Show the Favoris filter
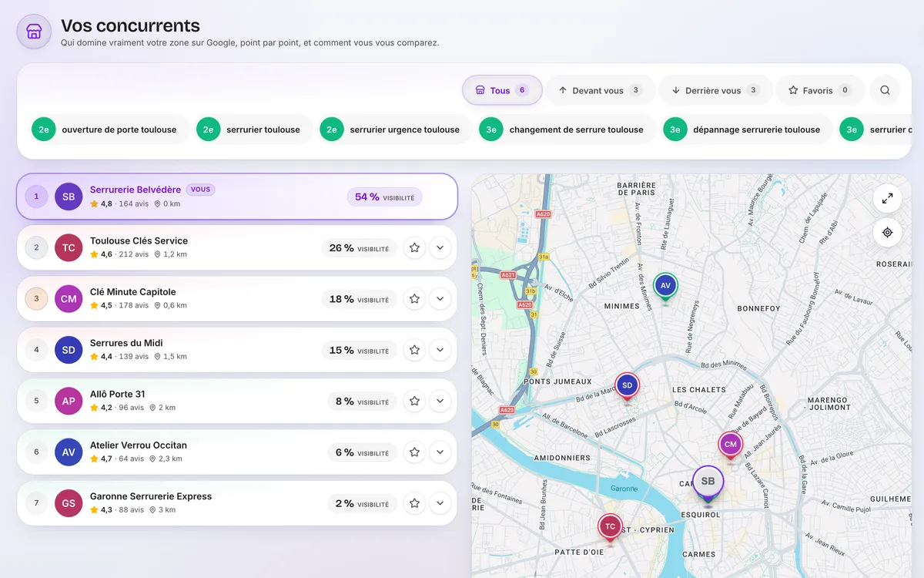Screen dimensions: 924x578 point(819,90)
